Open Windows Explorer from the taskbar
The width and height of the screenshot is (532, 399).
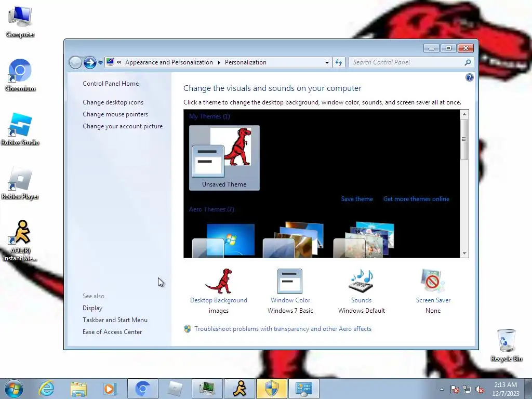tap(78, 389)
